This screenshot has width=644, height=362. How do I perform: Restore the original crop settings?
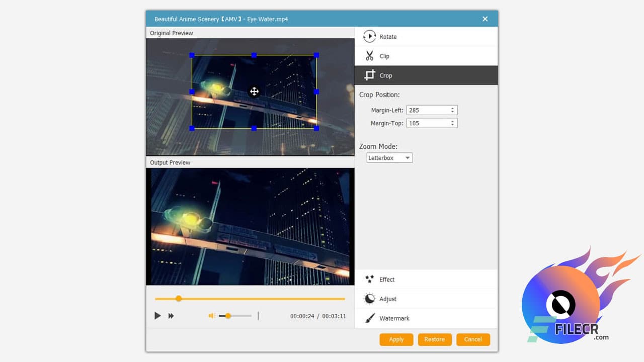[434, 339]
